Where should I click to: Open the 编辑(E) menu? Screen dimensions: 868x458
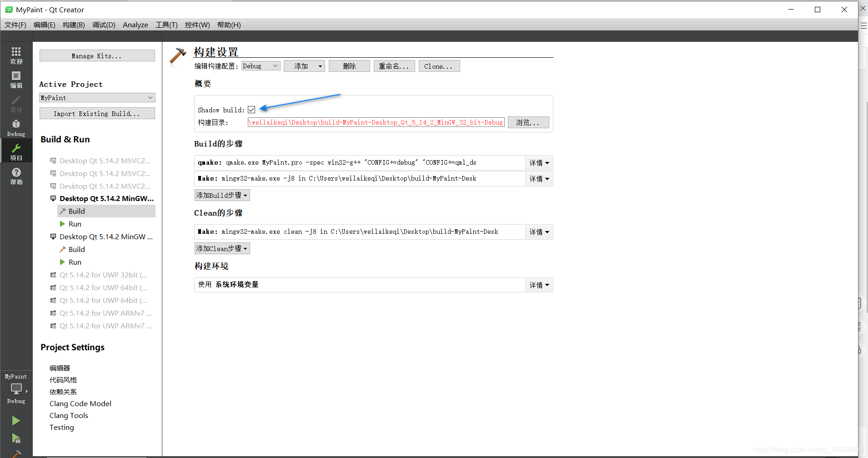[x=45, y=25]
